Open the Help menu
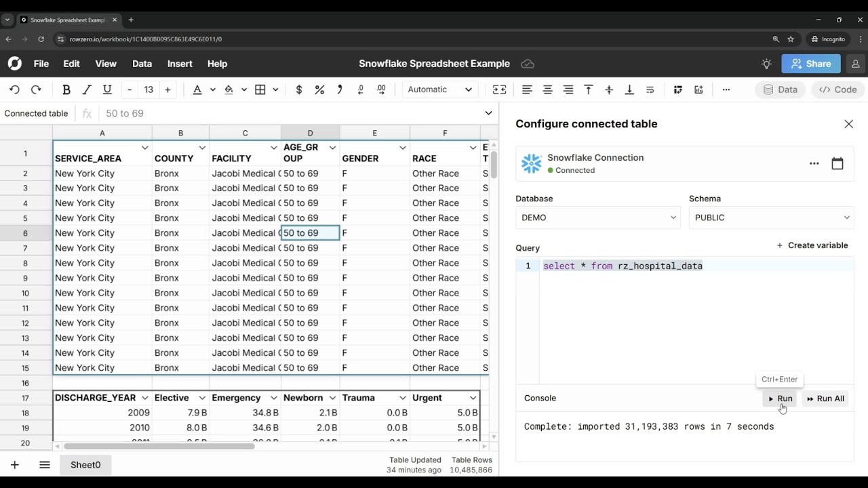 (217, 64)
